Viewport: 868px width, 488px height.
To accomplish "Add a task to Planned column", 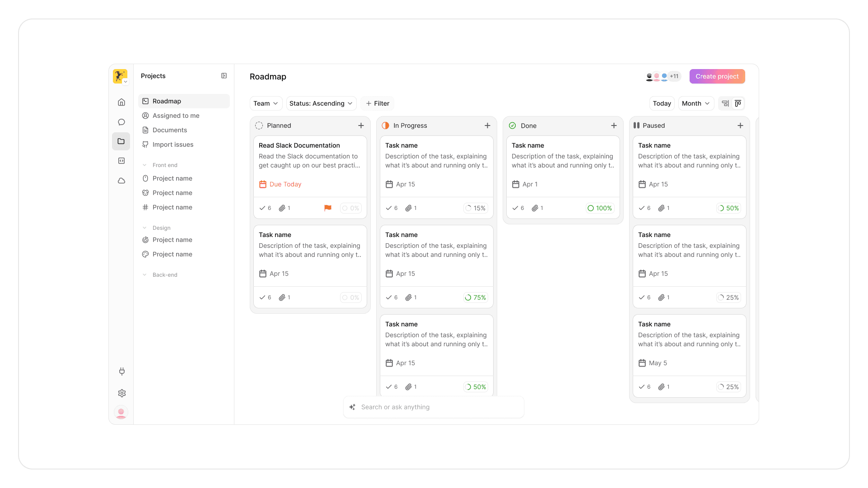I will point(361,125).
